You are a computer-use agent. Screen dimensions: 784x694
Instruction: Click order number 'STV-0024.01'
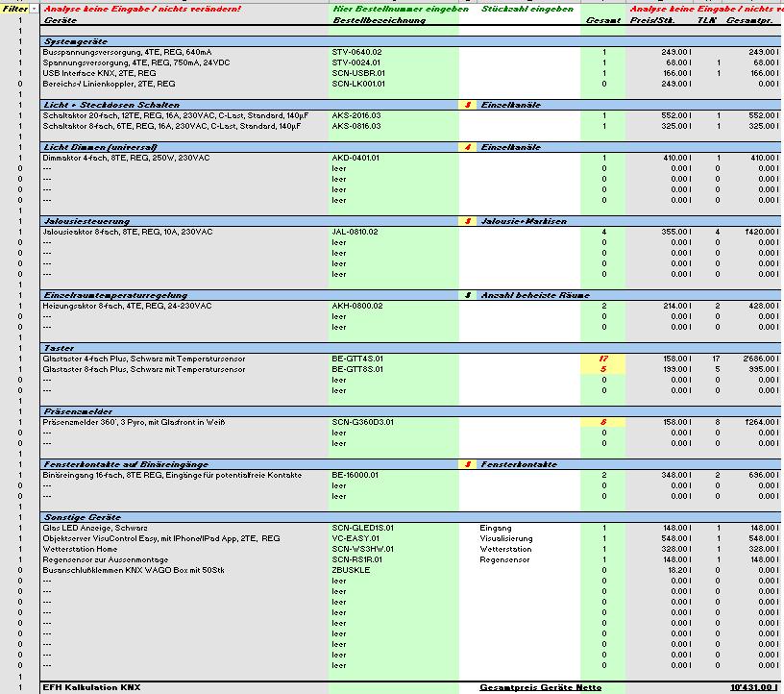pos(356,62)
